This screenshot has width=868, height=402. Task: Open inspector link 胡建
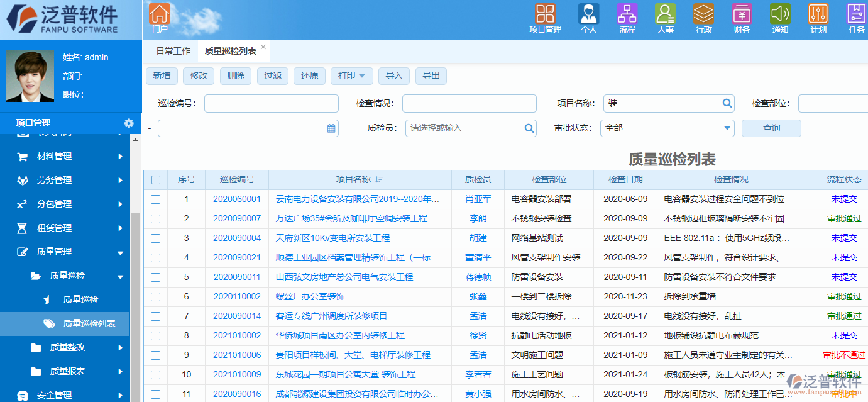(478, 238)
